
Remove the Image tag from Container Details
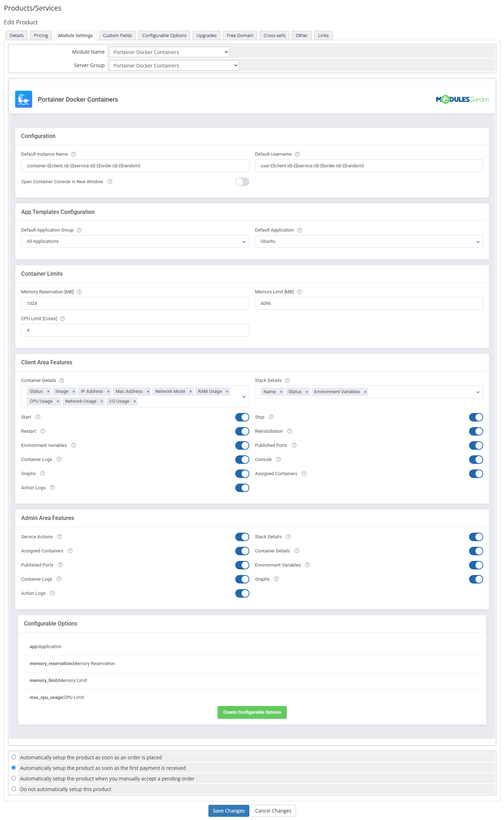click(74, 391)
